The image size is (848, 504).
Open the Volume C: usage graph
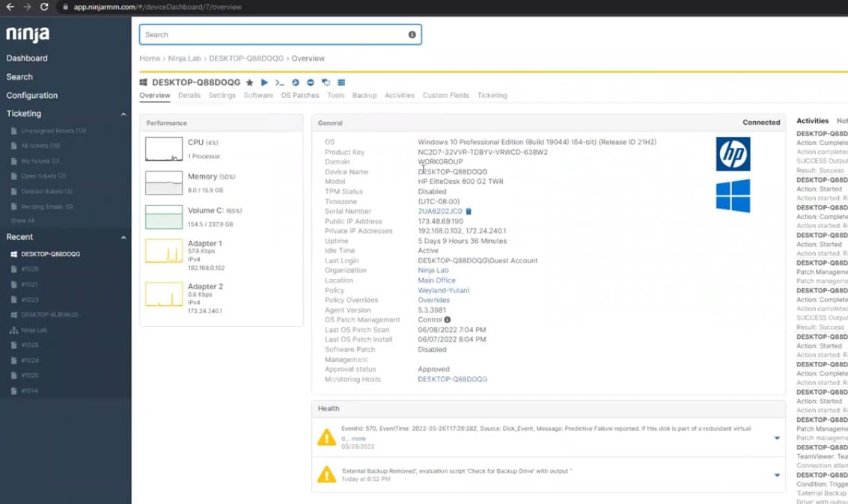[x=164, y=217]
